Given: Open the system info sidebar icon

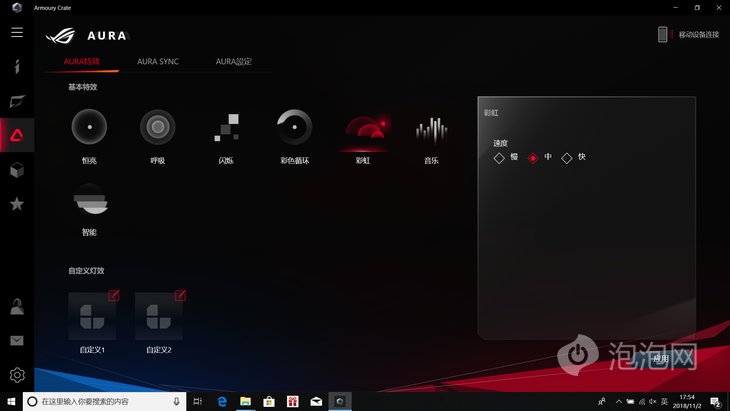Looking at the screenshot, I should pyautogui.click(x=17, y=66).
